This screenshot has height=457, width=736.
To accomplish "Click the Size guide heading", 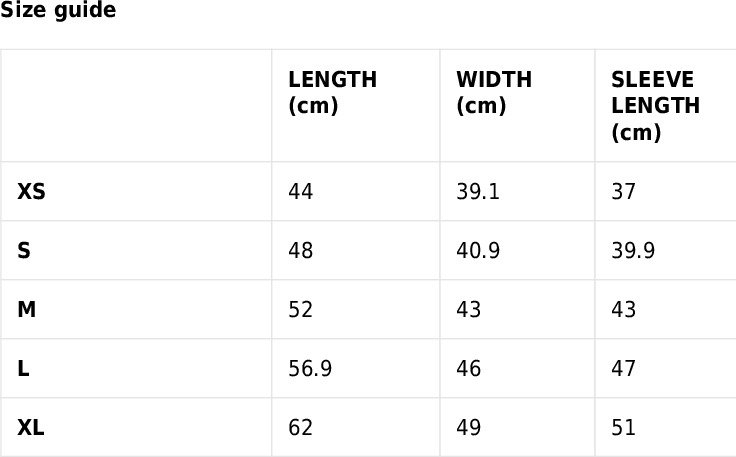I will pos(58,9).
